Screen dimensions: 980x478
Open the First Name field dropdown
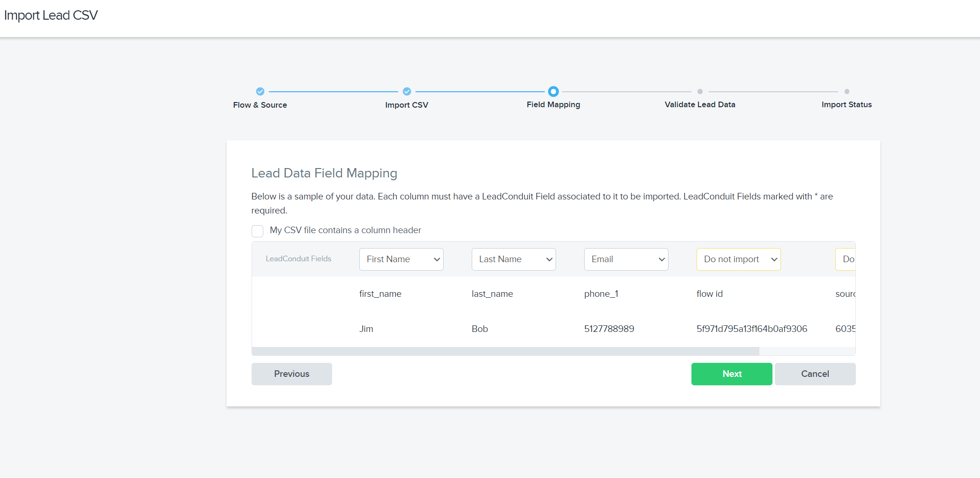point(401,259)
